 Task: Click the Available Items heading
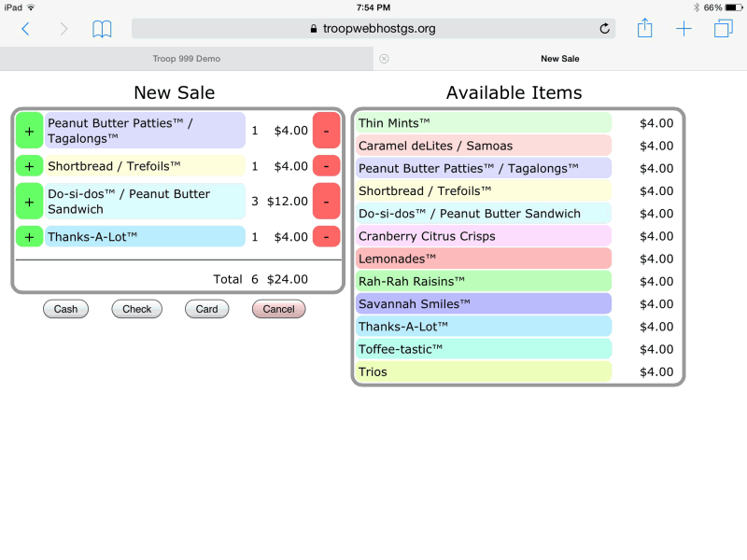click(514, 92)
